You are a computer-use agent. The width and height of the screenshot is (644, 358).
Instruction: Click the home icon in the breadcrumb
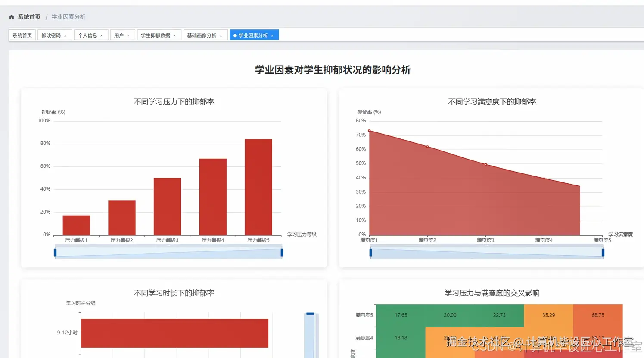click(x=12, y=17)
